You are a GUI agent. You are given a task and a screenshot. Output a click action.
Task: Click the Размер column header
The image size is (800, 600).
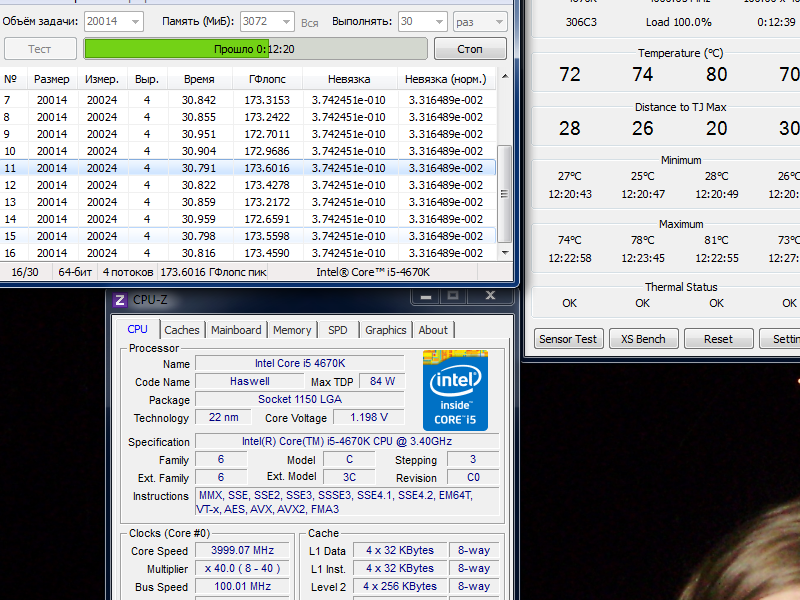coord(52,79)
